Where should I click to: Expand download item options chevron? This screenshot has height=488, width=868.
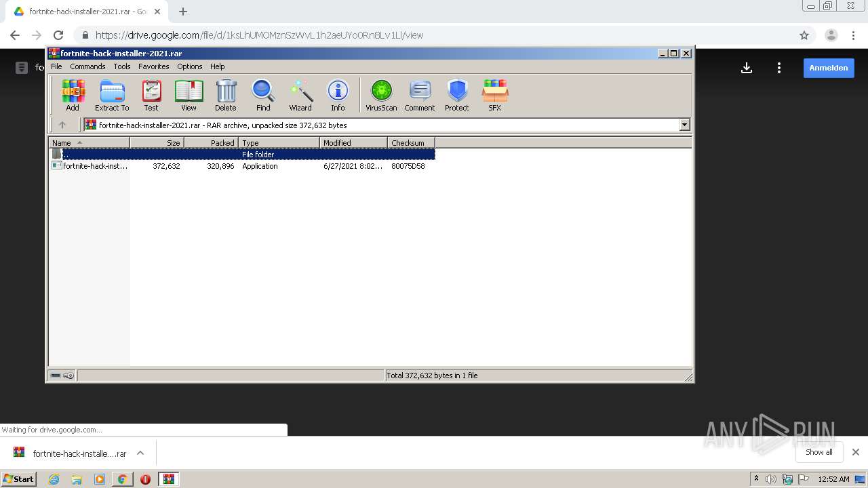(x=140, y=453)
